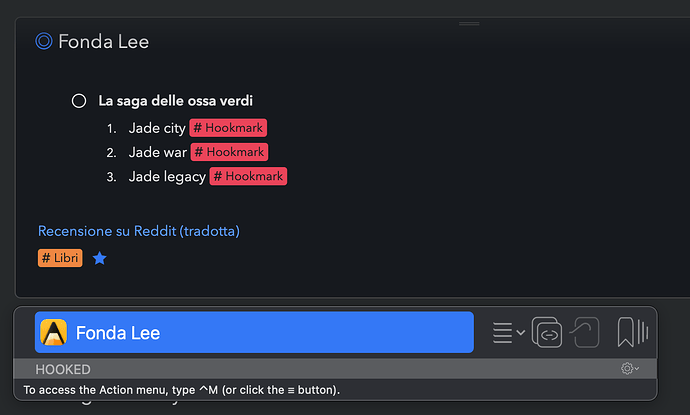690x415 pixels.
Task: Click the Hookmark tag after Jade legacy
Action: click(x=248, y=176)
